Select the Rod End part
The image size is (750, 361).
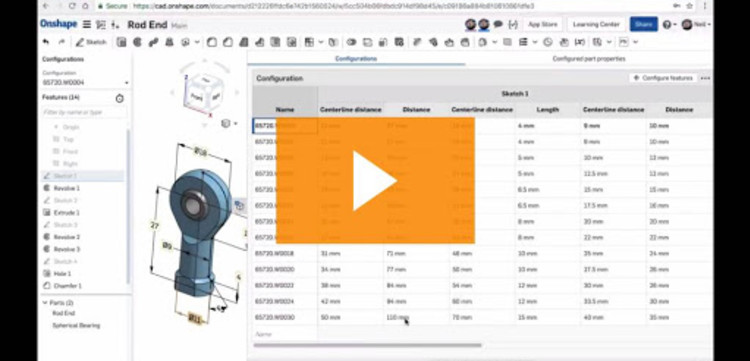(x=63, y=313)
